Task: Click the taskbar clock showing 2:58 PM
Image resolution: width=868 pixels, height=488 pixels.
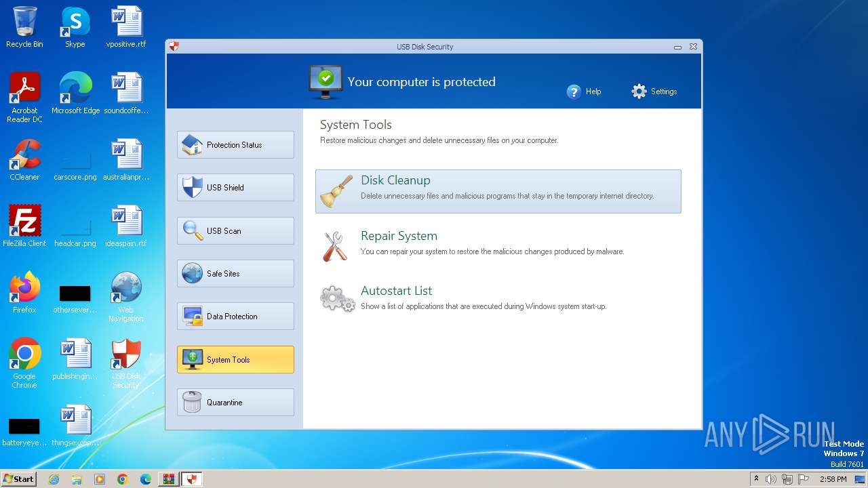Action: pyautogui.click(x=833, y=479)
